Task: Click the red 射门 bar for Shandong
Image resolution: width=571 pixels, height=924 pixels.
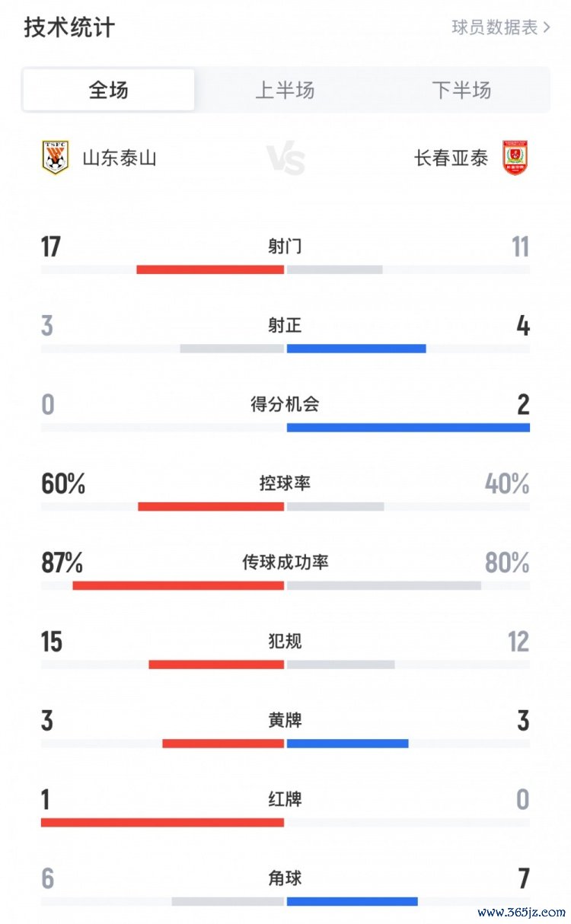Action: click(210, 269)
